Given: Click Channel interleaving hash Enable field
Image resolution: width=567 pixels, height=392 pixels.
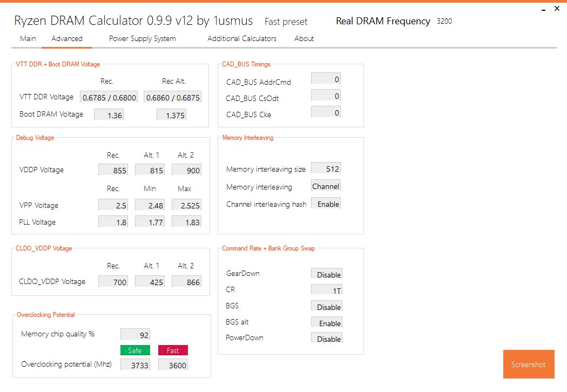Looking at the screenshot, I should (x=326, y=203).
